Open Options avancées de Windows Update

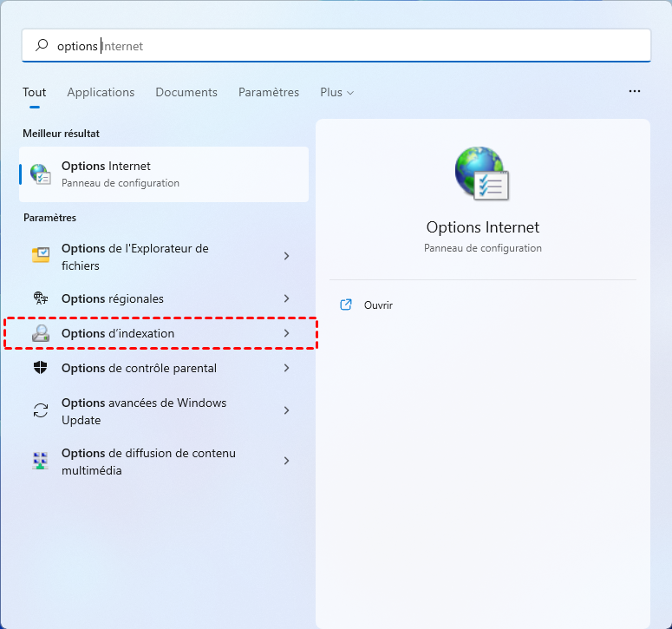tap(164, 411)
